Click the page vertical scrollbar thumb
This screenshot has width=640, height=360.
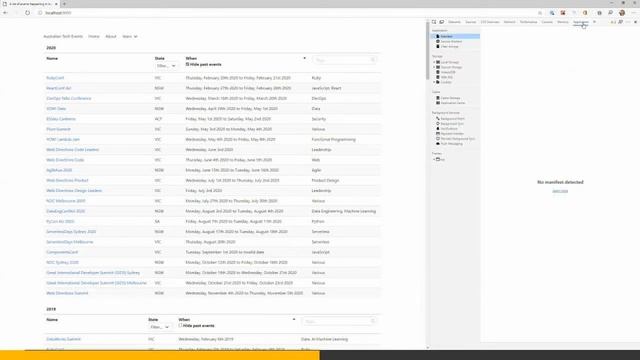(x=427, y=51)
